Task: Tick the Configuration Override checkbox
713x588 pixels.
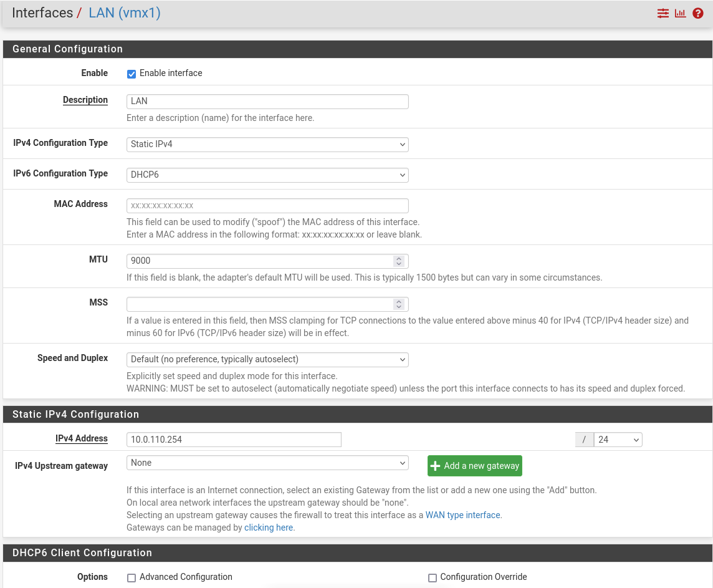Action: coord(433,578)
